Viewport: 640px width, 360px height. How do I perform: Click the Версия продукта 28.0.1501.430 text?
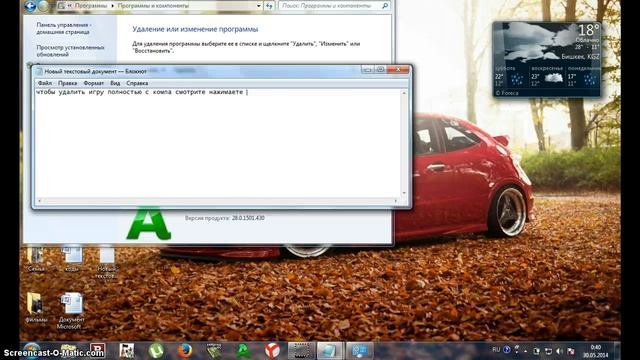click(224, 218)
